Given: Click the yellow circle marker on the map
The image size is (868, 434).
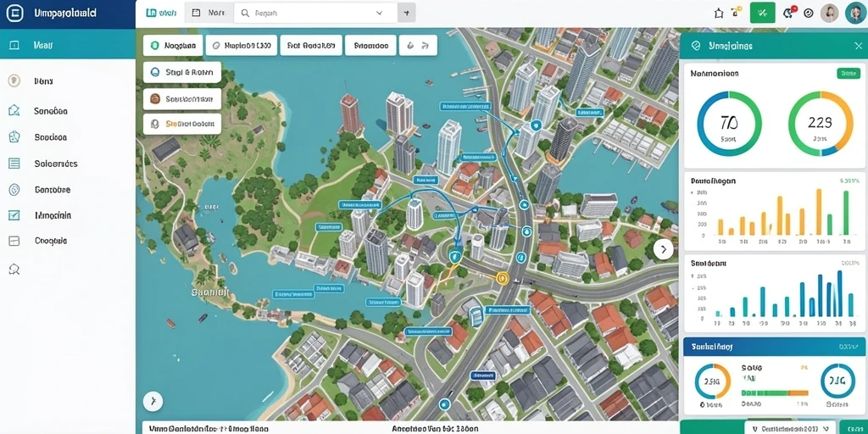Looking at the screenshot, I should click(x=502, y=278).
